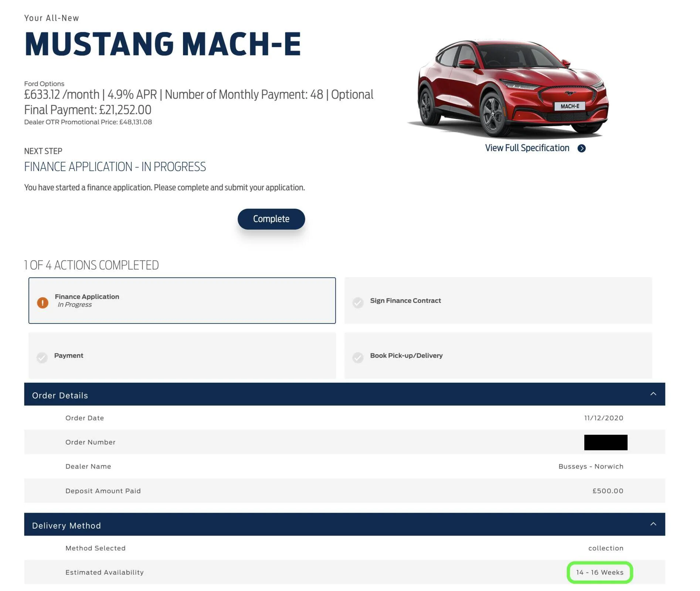Click the collection method value

[x=606, y=548]
